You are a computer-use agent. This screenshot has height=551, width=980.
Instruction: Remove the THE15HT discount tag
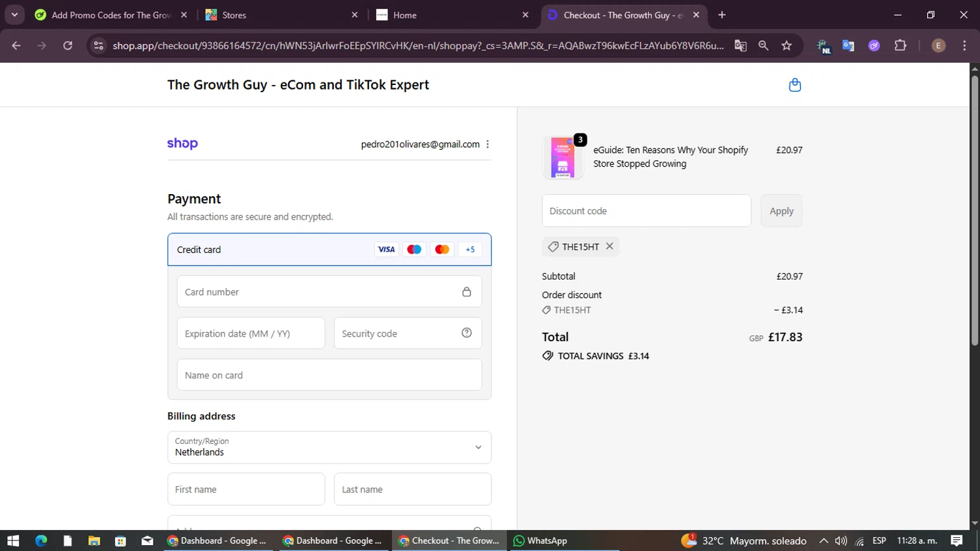(610, 246)
